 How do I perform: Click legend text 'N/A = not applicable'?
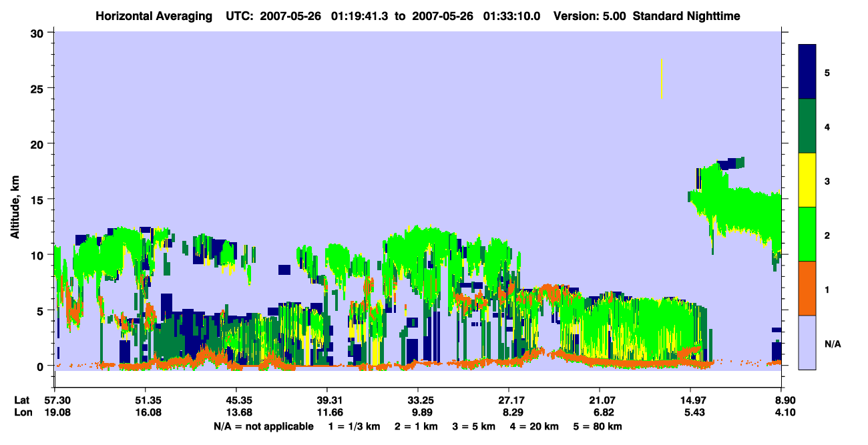click(263, 426)
